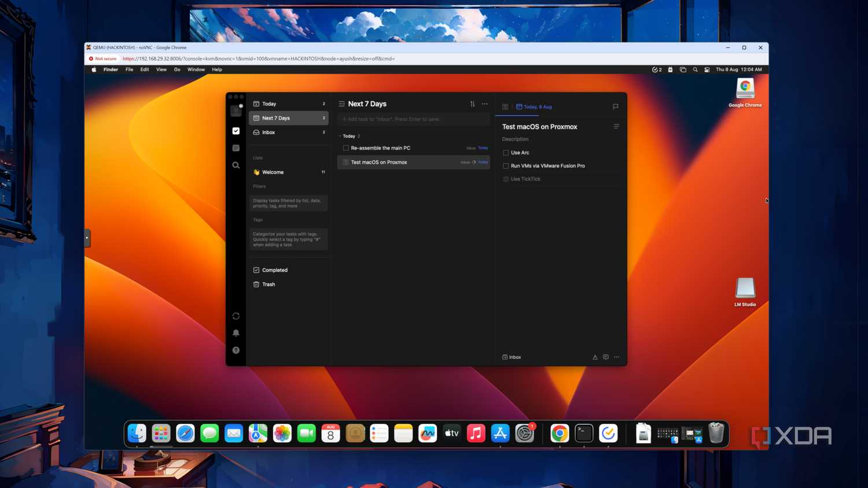Change the task's list via the Inbox footer button
The height and width of the screenshot is (488, 868).
(512, 357)
